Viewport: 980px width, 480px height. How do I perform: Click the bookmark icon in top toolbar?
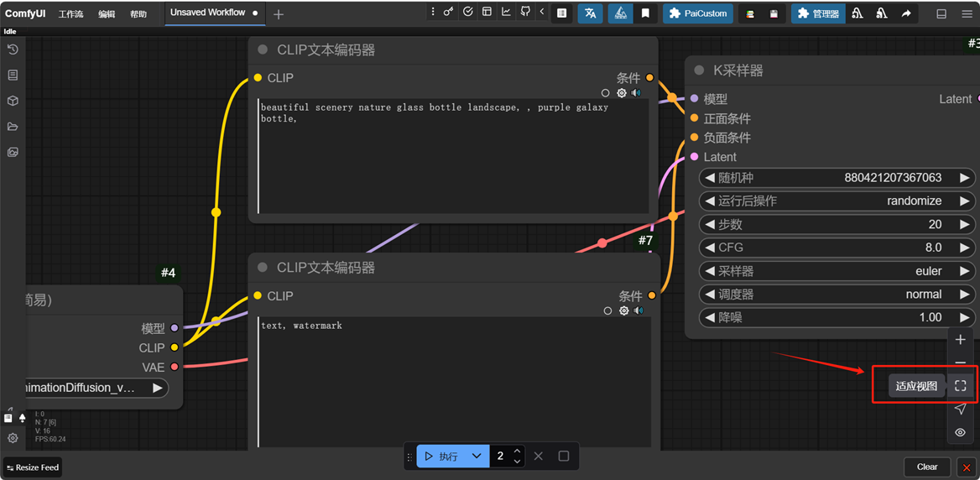pos(645,13)
